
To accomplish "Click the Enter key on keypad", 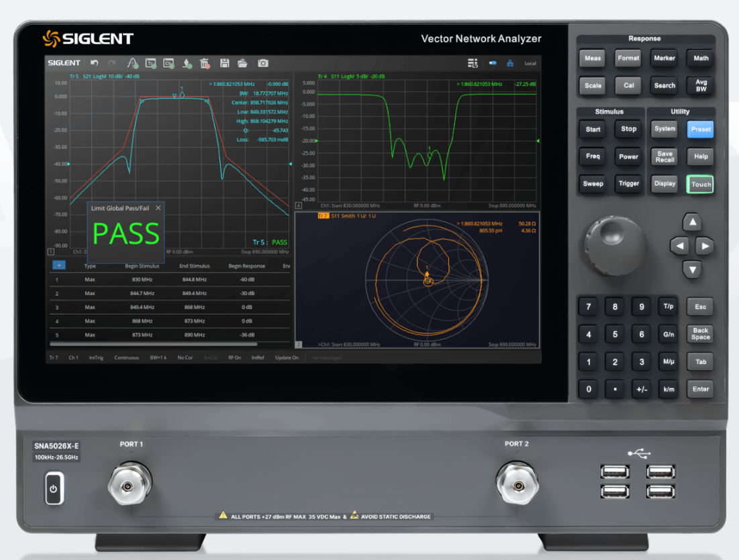I will pyautogui.click(x=700, y=389).
